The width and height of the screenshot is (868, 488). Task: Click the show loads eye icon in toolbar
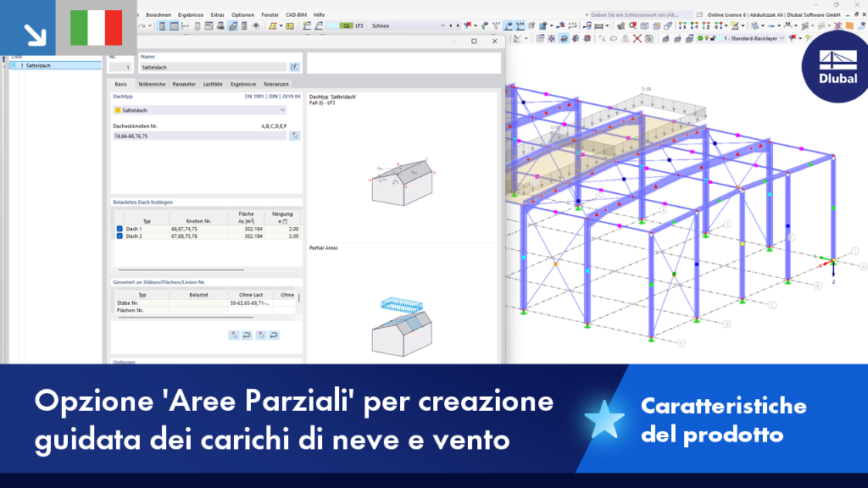click(509, 25)
